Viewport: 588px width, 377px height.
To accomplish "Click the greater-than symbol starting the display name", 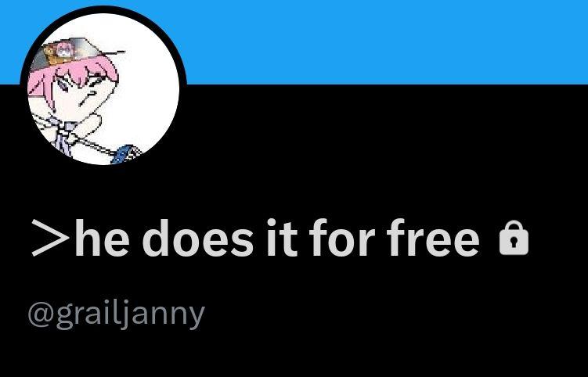I will point(51,238).
